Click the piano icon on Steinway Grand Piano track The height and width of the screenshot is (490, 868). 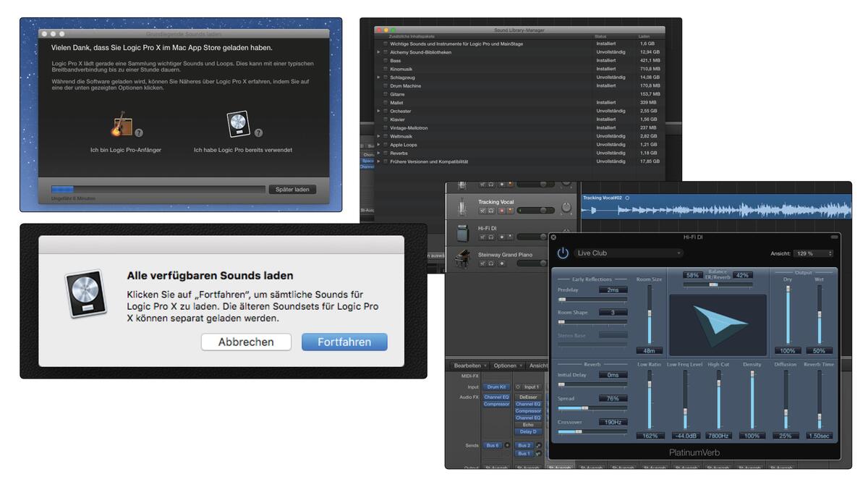[463, 258]
